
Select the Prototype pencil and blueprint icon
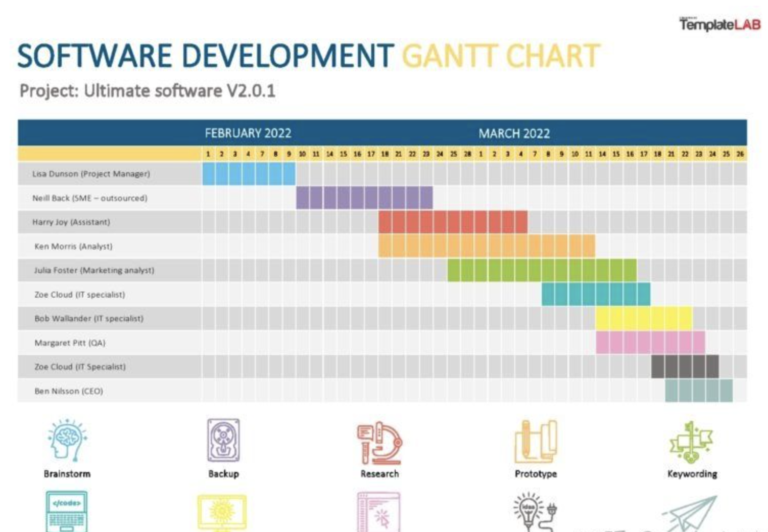coord(536,441)
